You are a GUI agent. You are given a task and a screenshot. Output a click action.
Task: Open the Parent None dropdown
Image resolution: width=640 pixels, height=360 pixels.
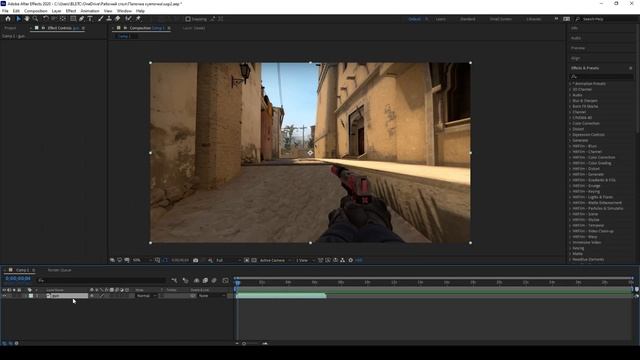point(211,296)
